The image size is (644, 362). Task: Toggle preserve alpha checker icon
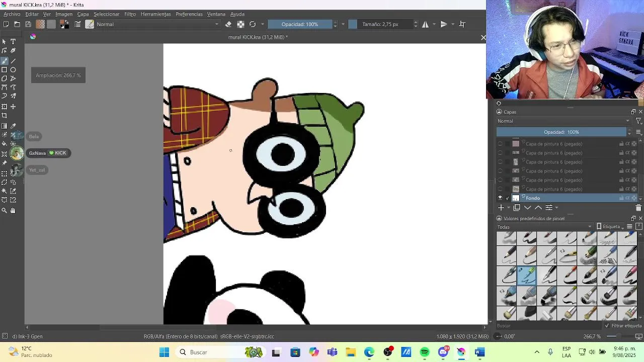coord(240,24)
